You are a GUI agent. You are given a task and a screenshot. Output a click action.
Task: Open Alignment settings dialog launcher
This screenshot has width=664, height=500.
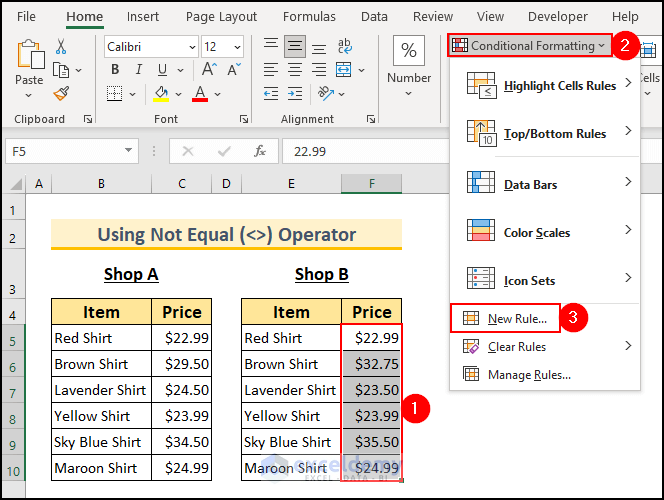(371, 119)
